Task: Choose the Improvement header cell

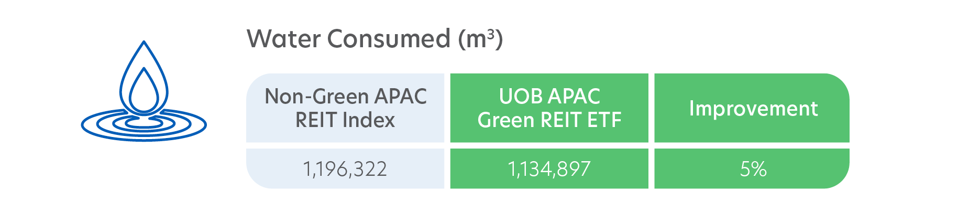Action: coord(752,108)
